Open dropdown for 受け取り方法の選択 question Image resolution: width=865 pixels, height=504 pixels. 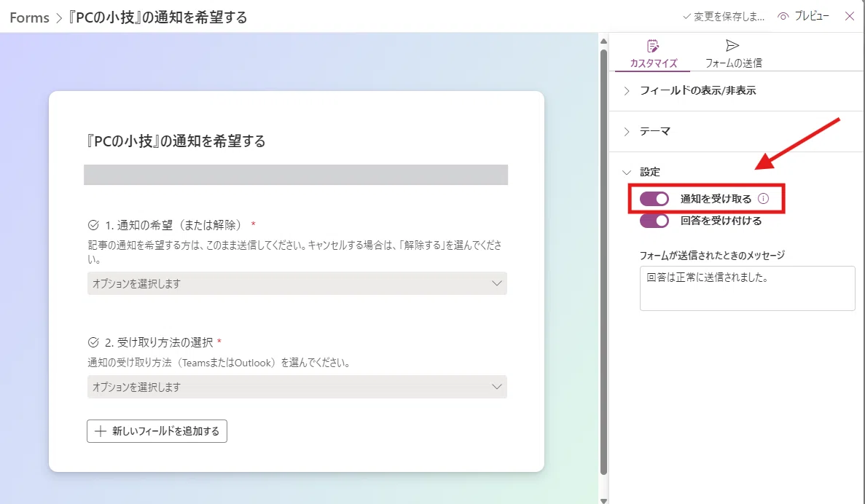click(297, 387)
